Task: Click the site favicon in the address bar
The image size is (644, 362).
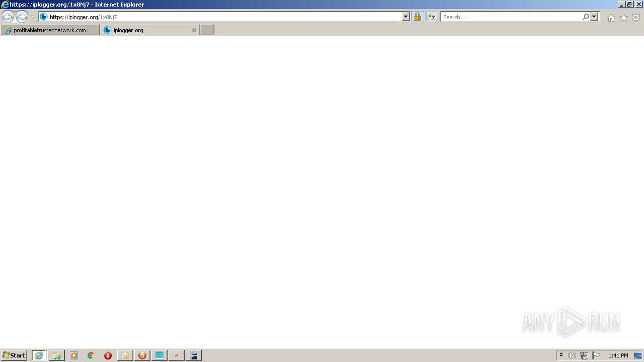Action: pos(44,17)
